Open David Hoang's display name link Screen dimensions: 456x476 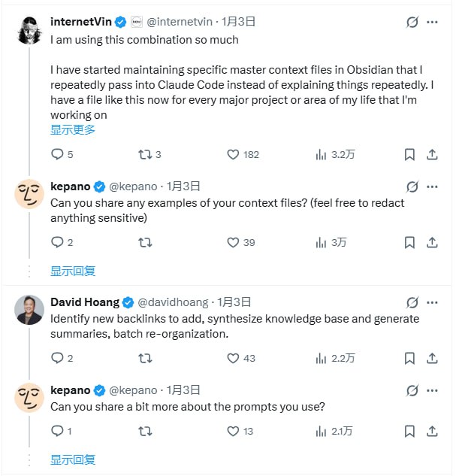[85, 302]
